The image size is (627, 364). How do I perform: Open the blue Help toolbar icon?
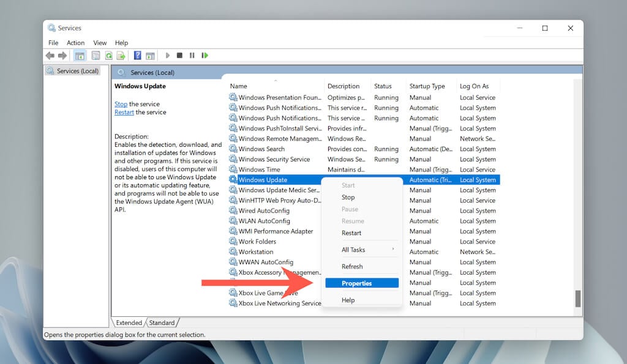[138, 56]
